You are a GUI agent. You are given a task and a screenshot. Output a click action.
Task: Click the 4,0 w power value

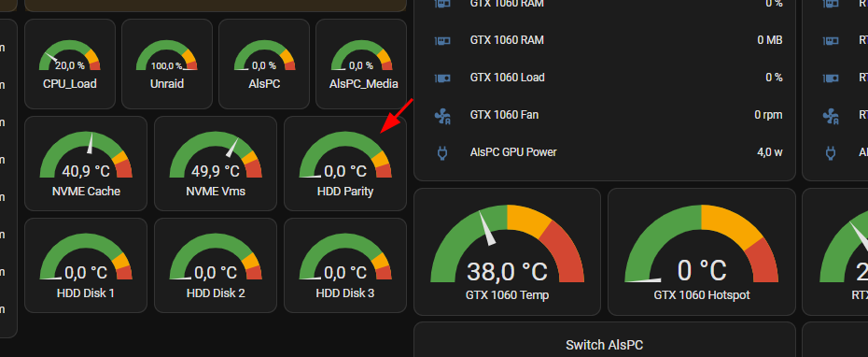769,152
